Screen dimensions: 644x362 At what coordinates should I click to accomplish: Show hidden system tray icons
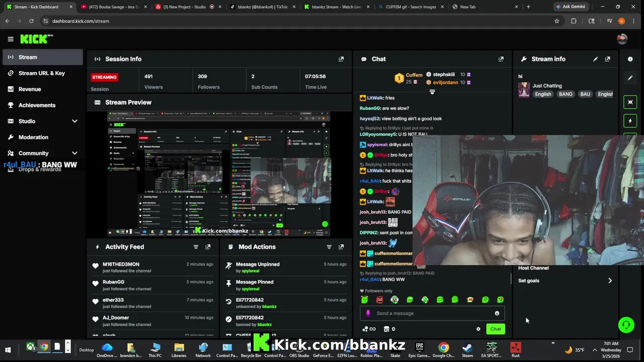(x=595, y=350)
